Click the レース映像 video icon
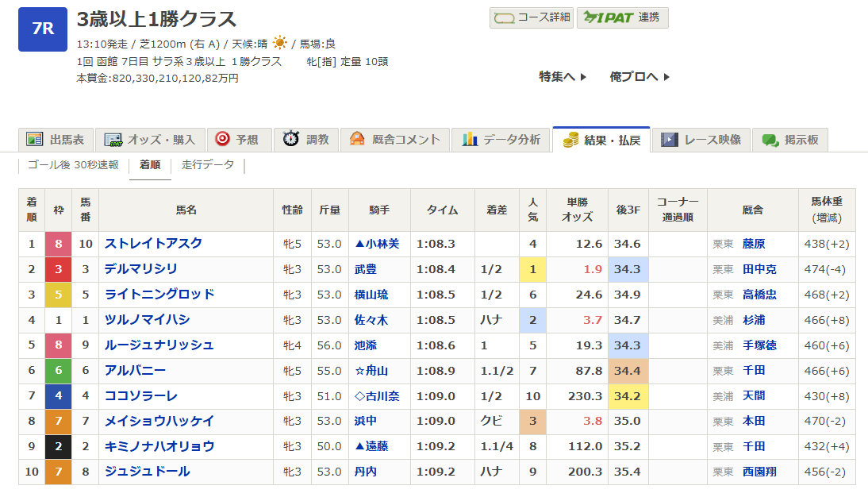Screen dimensions: 868x501 [x=670, y=139]
